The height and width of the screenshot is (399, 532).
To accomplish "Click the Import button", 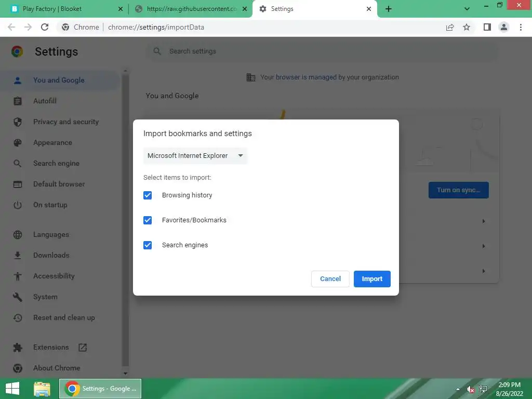I will pos(372,279).
